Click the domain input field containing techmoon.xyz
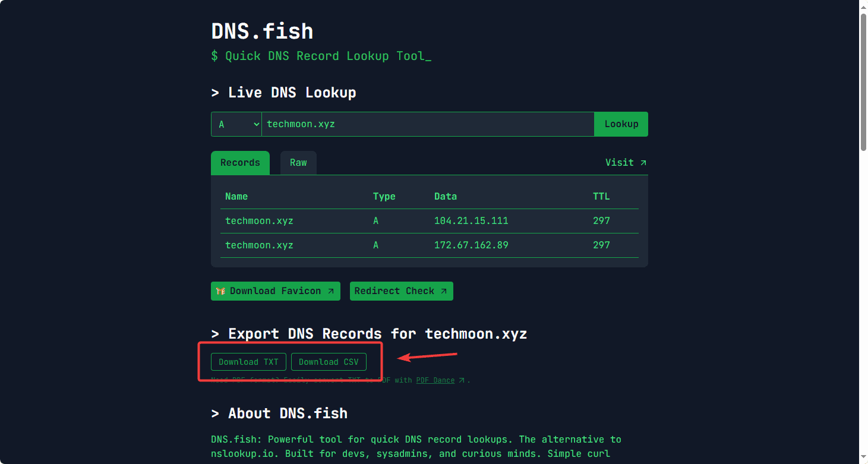Viewport: 868px width, 464px height. [428, 124]
